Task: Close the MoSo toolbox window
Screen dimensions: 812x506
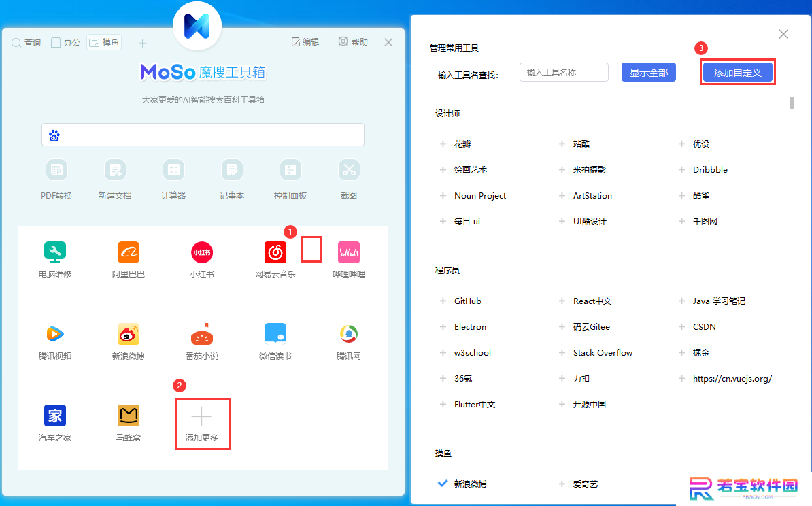Action: click(x=388, y=42)
